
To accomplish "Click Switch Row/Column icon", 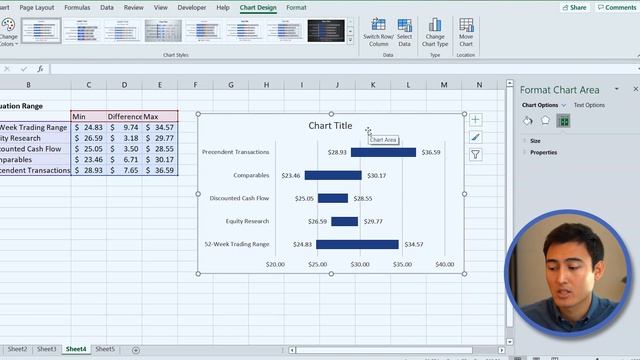I will [x=378, y=25].
